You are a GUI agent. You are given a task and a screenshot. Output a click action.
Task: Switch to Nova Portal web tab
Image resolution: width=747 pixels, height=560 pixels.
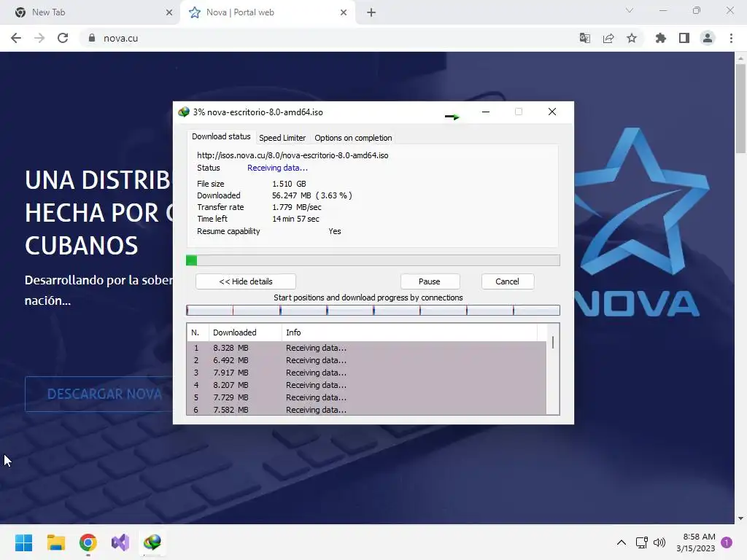tap(267, 12)
